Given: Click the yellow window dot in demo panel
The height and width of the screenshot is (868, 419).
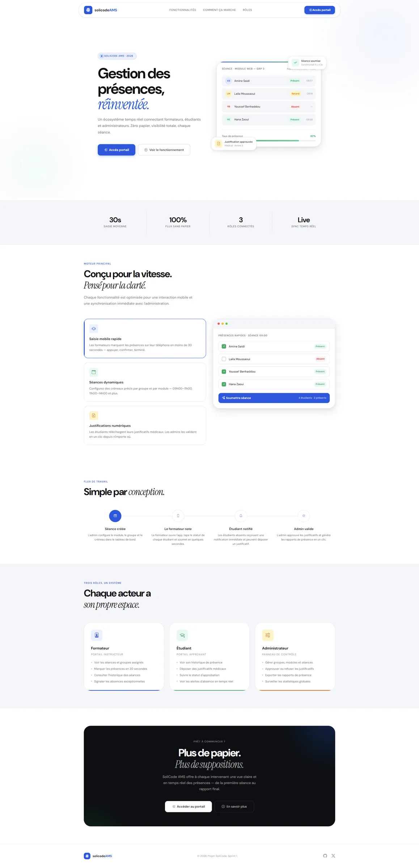Looking at the screenshot, I should click(x=223, y=324).
